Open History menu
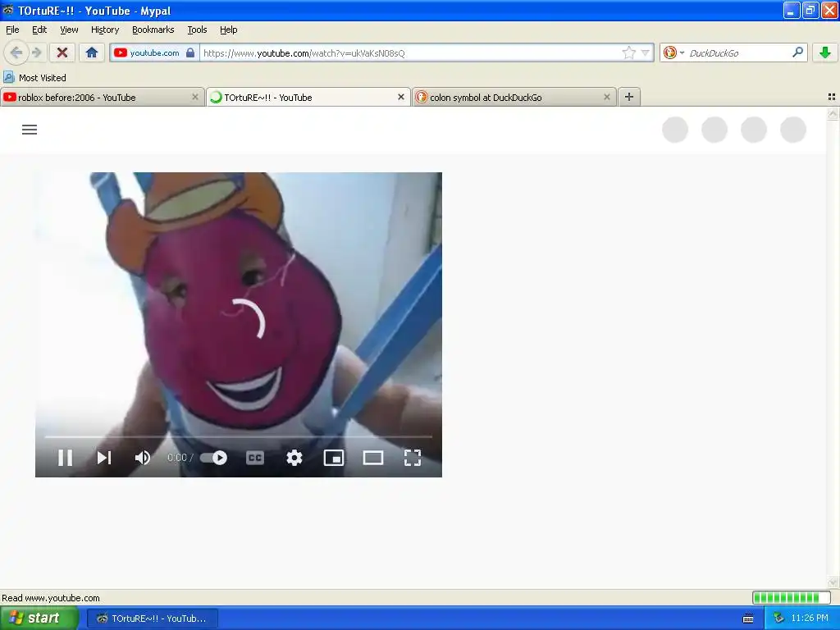The width and height of the screenshot is (840, 630). coord(104,30)
